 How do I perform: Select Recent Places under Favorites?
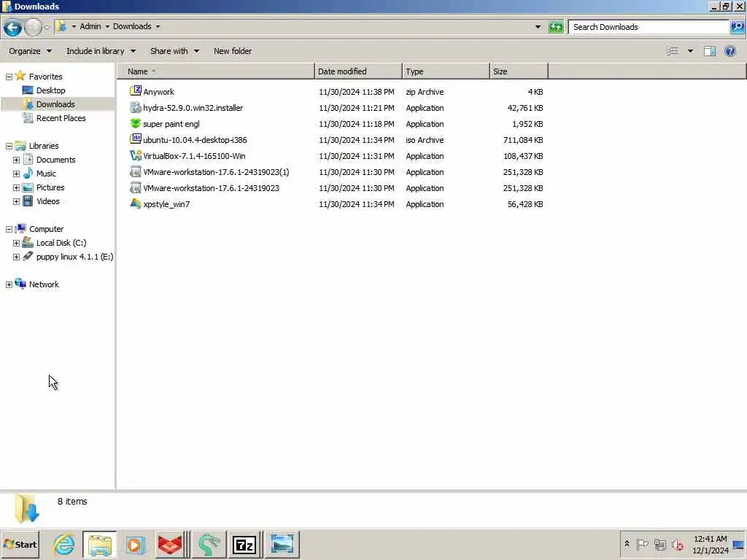[x=61, y=118]
